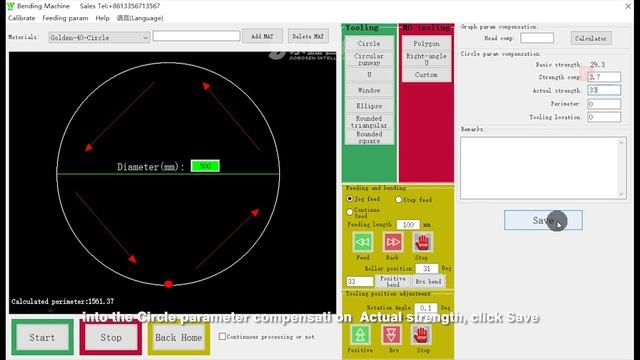Click the new material name input field

pyautogui.click(x=196, y=36)
